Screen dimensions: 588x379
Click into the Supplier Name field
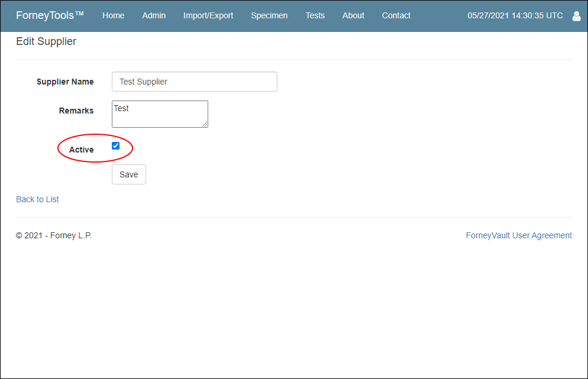194,82
